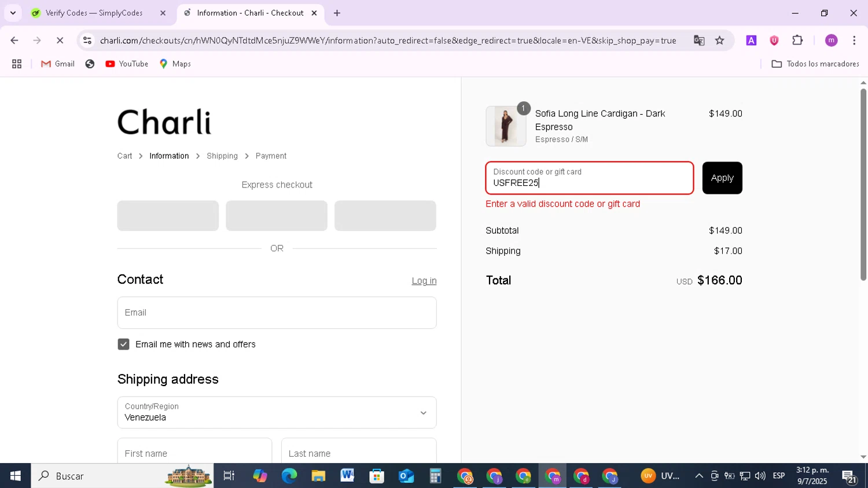Open the tab search dropdown arrow
This screenshot has height=488, width=868.
[13, 13]
